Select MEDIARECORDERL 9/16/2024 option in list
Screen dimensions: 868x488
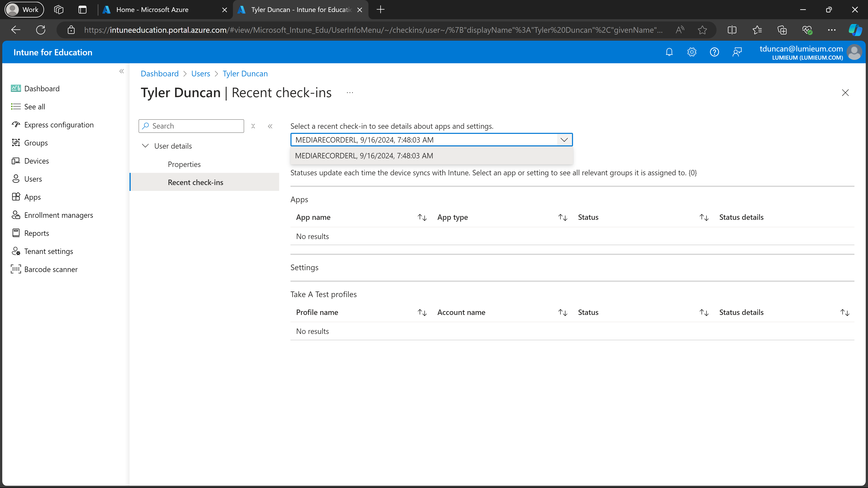(x=432, y=156)
